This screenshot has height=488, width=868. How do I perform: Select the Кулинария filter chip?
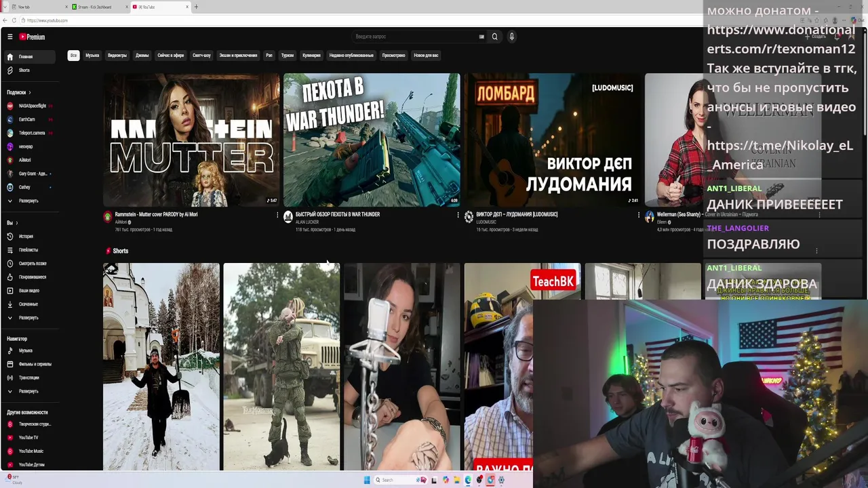(x=311, y=56)
